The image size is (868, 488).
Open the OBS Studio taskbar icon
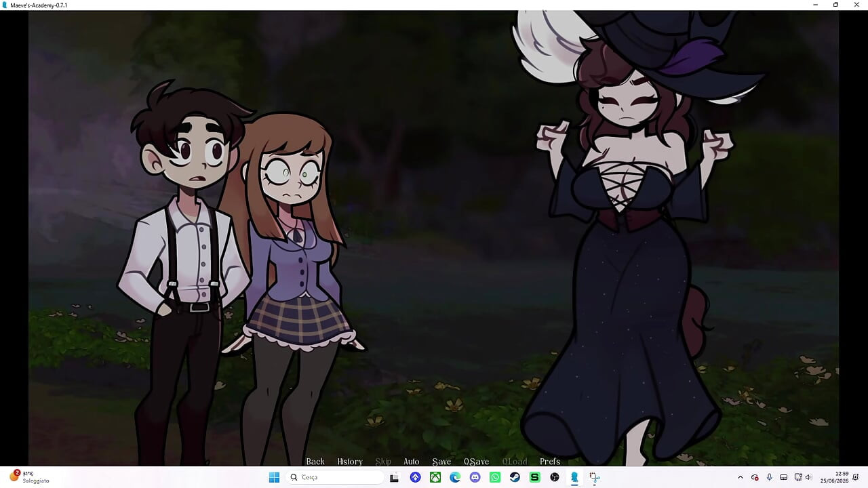point(555,477)
